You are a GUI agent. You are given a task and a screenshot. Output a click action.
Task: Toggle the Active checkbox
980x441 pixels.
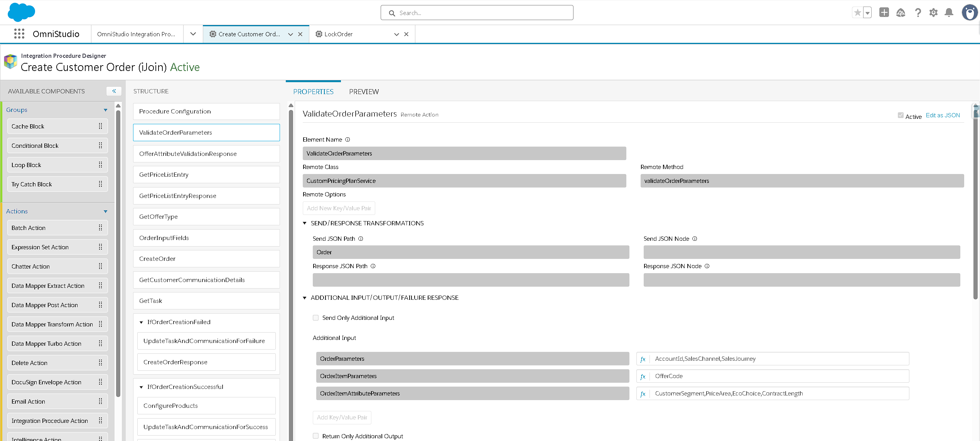(x=900, y=115)
